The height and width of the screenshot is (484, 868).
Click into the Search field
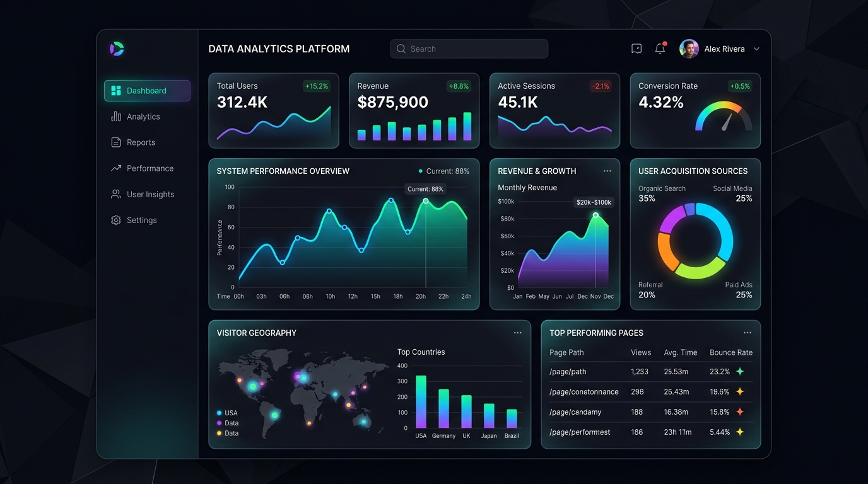coord(469,49)
